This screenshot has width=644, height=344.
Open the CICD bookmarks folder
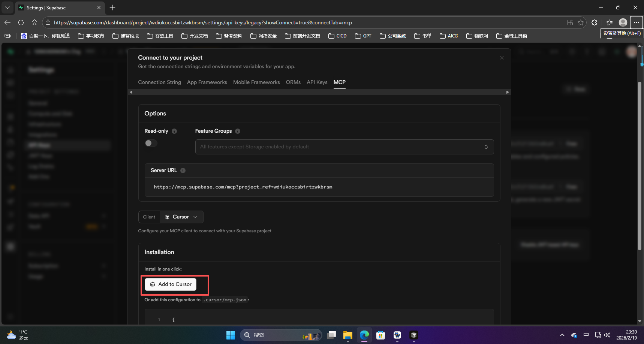coord(337,36)
